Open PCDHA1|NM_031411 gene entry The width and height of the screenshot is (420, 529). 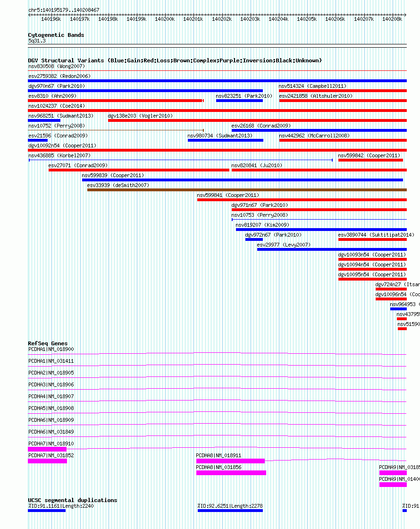51,361
